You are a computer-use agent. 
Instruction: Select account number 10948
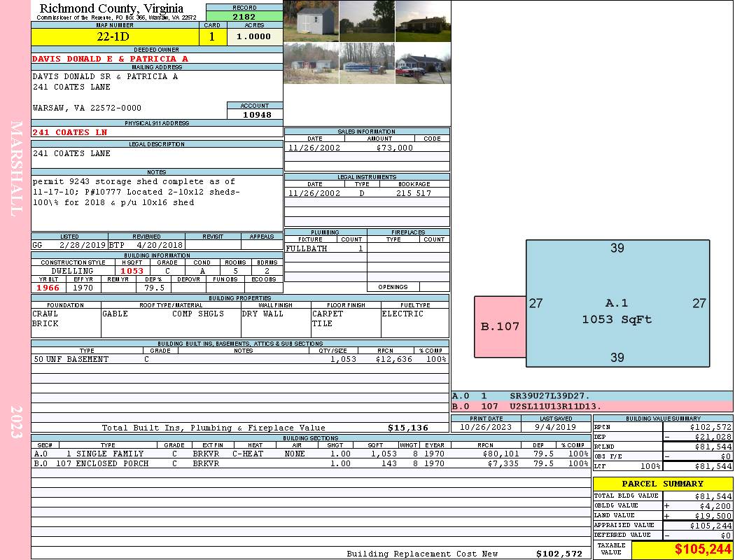click(255, 115)
